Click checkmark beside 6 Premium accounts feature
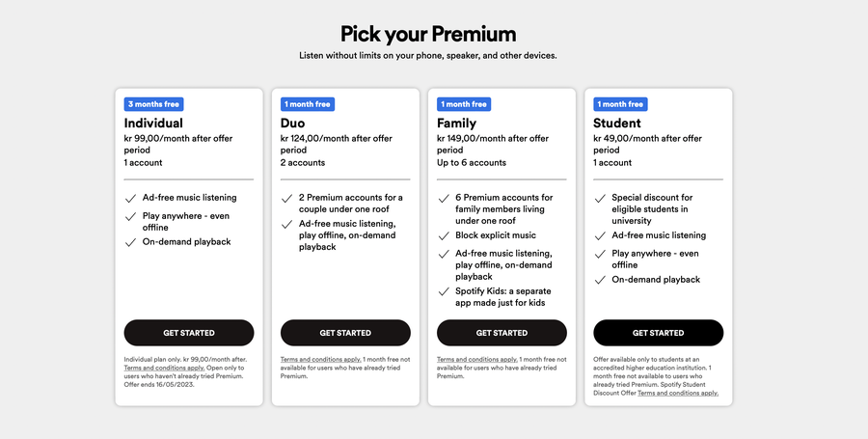This screenshot has height=439, width=868. pos(444,198)
